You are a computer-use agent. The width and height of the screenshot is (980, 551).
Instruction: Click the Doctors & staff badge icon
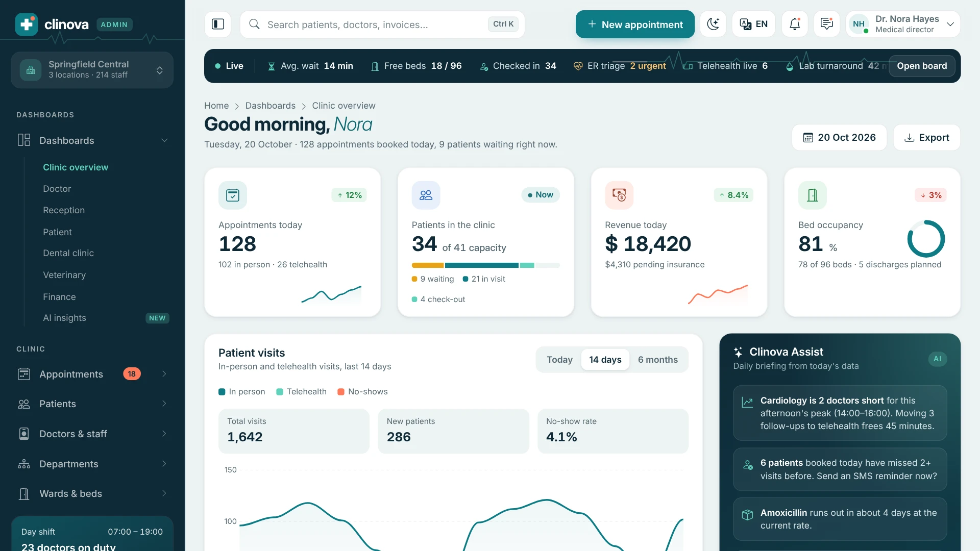(24, 434)
